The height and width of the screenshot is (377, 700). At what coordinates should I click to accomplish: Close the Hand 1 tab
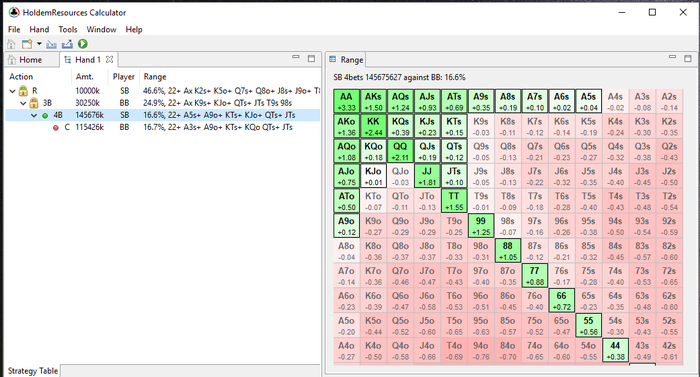[x=109, y=59]
